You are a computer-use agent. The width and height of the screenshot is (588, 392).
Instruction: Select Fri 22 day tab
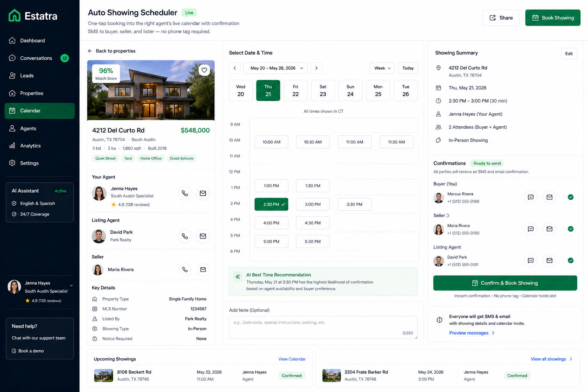pos(296,90)
